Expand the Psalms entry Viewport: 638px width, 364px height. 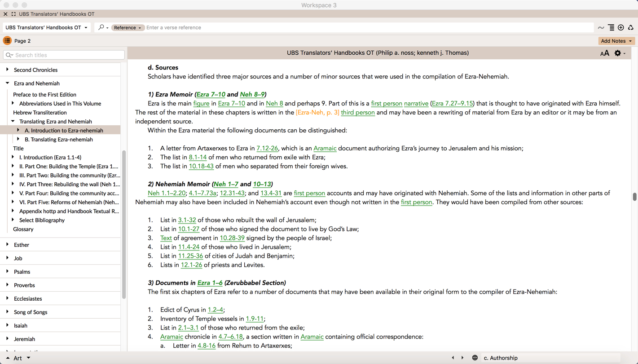[7, 272]
